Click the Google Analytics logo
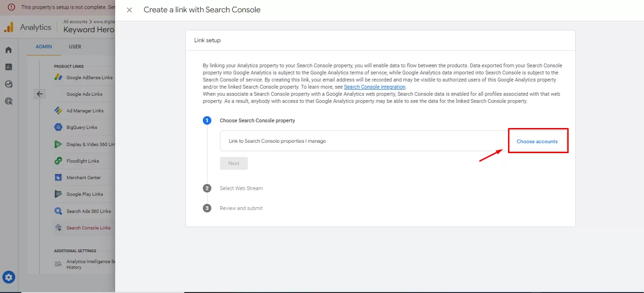The width and height of the screenshot is (644, 293). point(9,27)
